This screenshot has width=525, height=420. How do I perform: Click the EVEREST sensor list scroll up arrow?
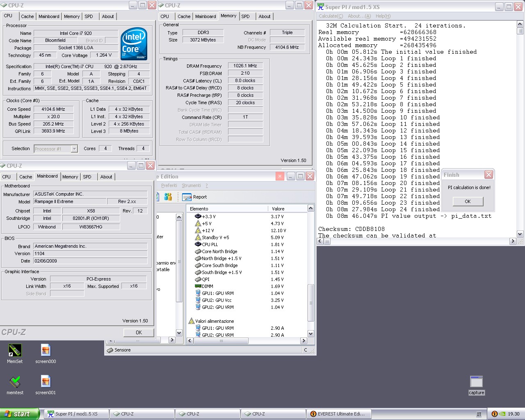point(310,208)
